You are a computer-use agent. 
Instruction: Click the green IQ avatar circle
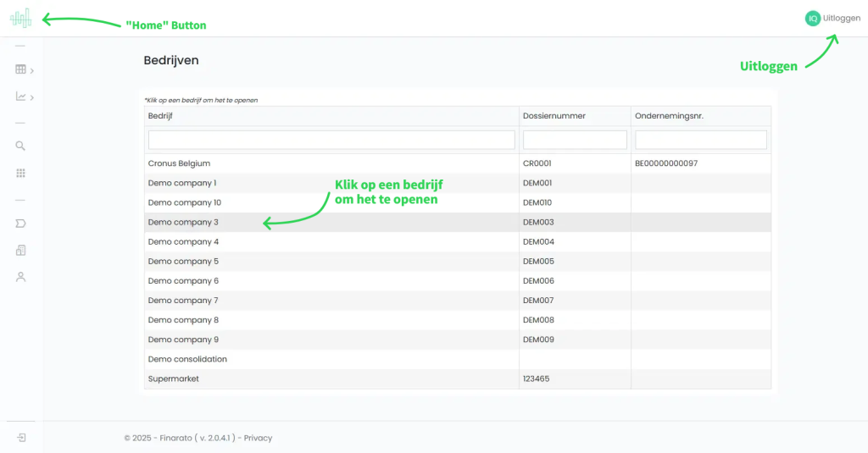tap(812, 18)
